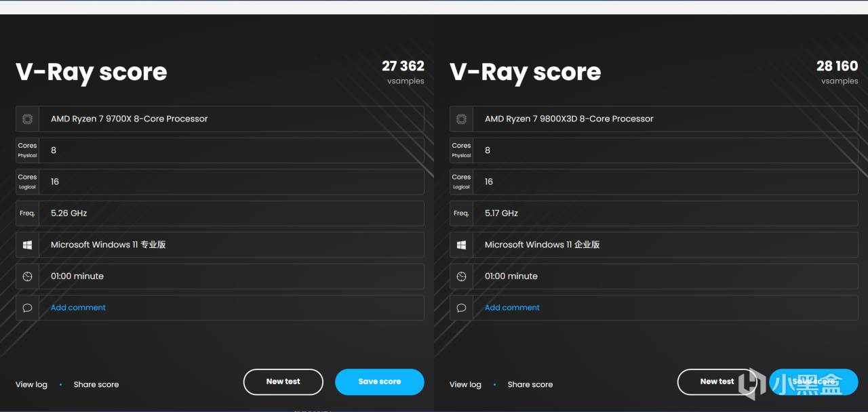This screenshot has width=868, height=412.
Task: Click physical cores value 8 in 9800X3D panel
Action: point(488,150)
